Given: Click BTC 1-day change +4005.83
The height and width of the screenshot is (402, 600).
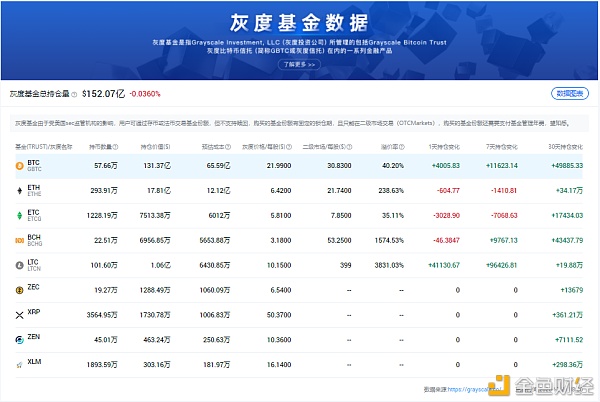Looking at the screenshot, I should point(445,166).
